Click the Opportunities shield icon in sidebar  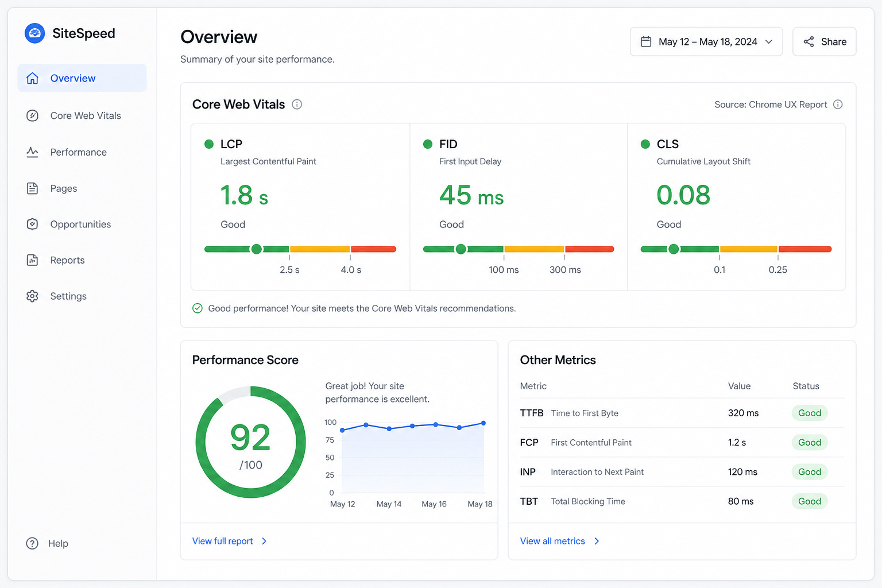[x=33, y=224]
